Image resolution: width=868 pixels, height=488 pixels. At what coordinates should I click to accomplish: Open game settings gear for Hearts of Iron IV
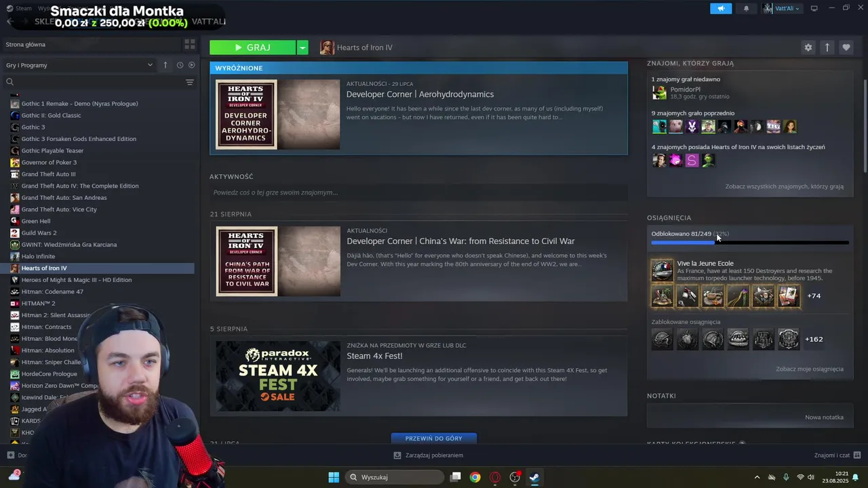(808, 47)
